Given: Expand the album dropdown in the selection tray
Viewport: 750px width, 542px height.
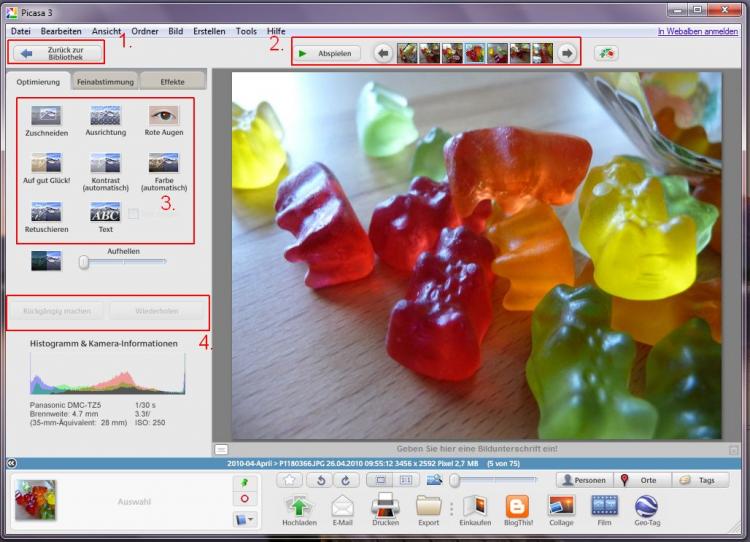Looking at the screenshot, I should (244, 519).
